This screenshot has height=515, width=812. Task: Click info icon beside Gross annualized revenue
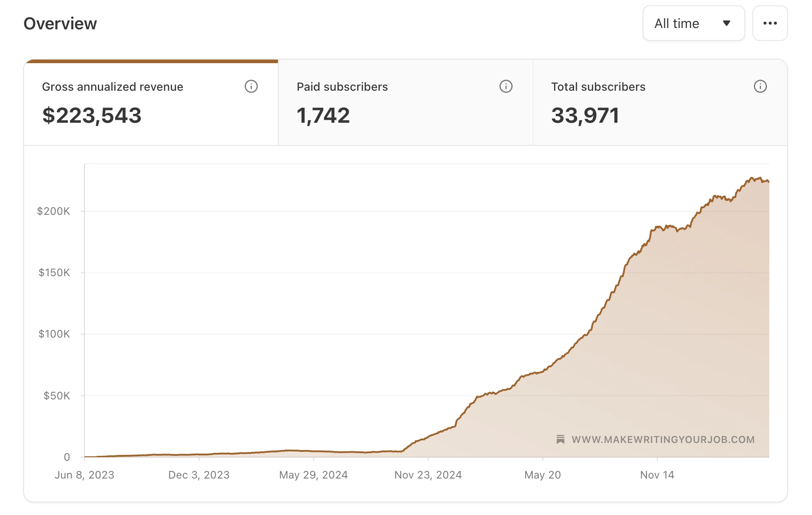click(251, 86)
